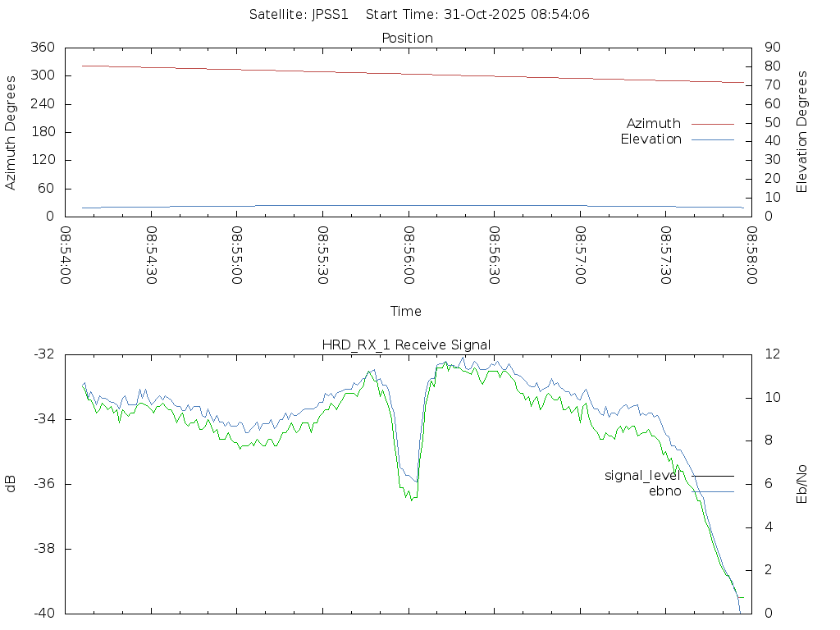Click the Azimuth Degrees axis label
The height and width of the screenshot is (630, 840).
[x=11, y=132]
